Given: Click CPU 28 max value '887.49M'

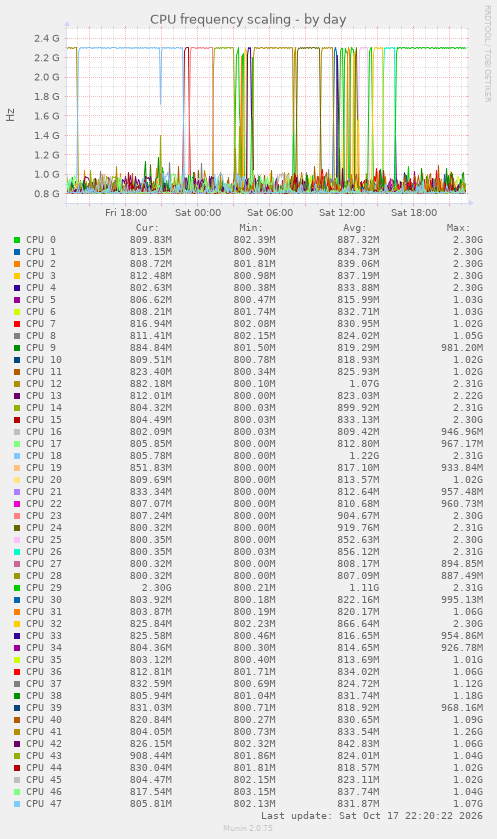Looking at the screenshot, I should click(462, 576).
